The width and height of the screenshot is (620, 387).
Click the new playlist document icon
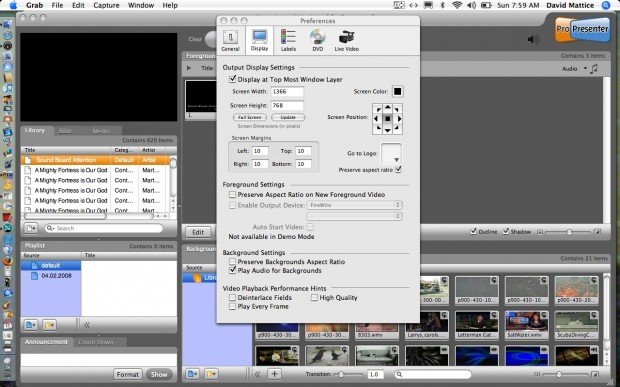pyautogui.click(x=31, y=325)
